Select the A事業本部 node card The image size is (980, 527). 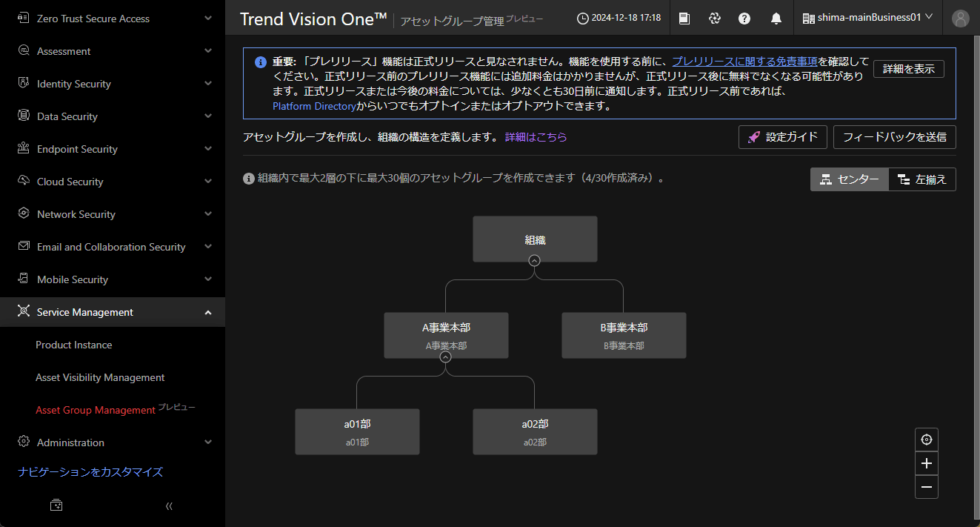pos(446,335)
